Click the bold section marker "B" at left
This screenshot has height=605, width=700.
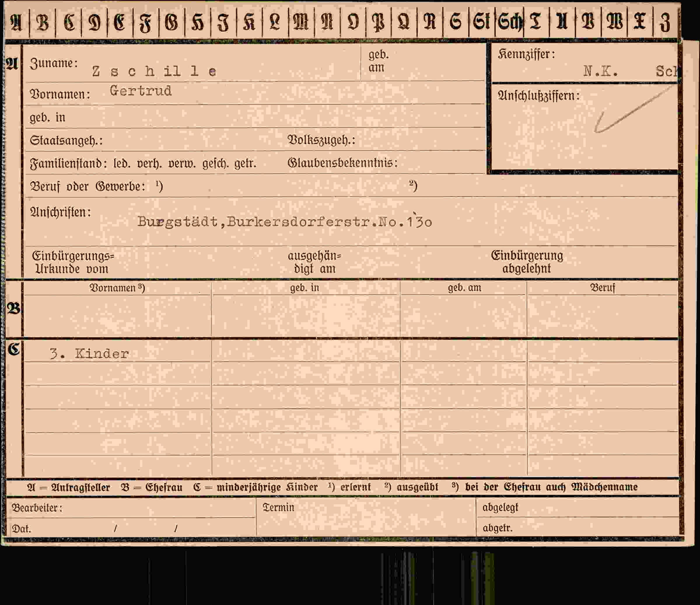(13, 308)
